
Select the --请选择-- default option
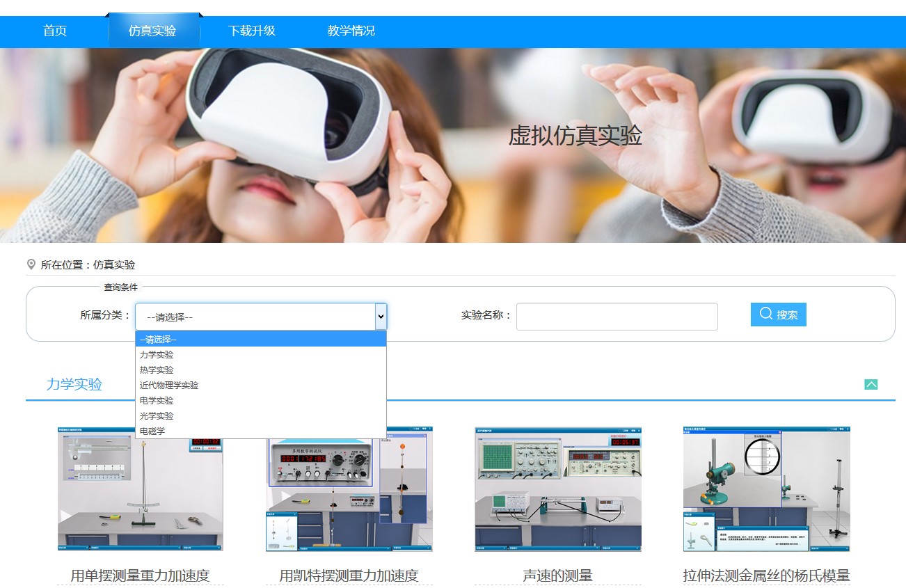[x=159, y=340]
